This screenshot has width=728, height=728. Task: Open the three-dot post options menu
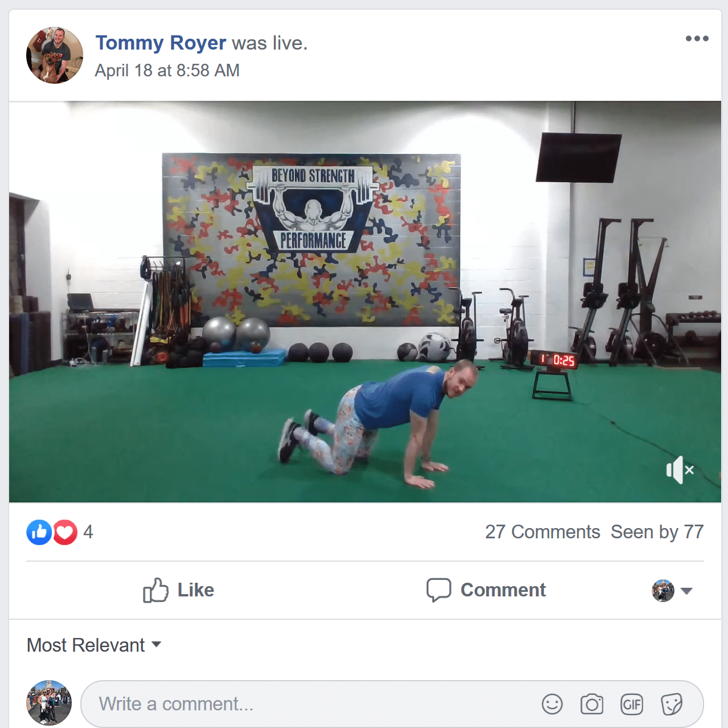point(697,39)
